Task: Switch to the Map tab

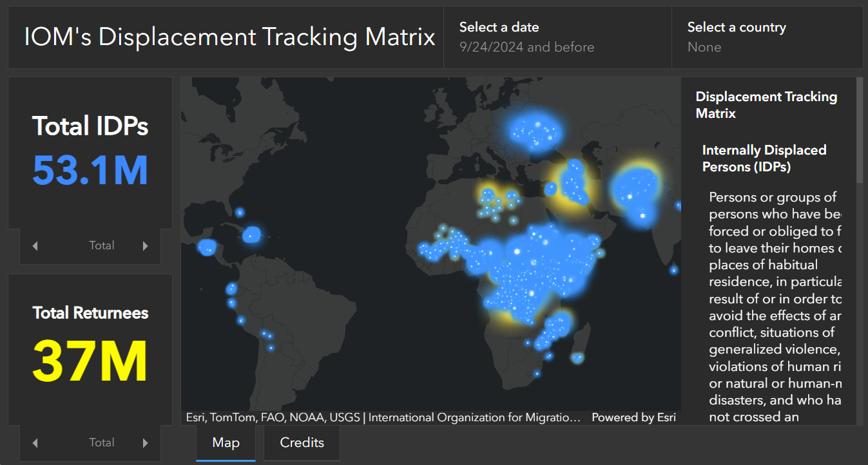Action: [226, 442]
